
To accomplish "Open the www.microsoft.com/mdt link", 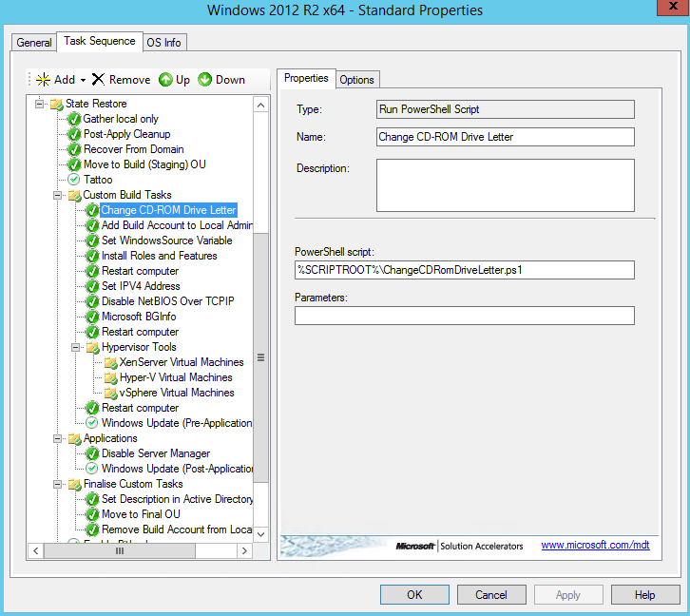I will (595, 546).
